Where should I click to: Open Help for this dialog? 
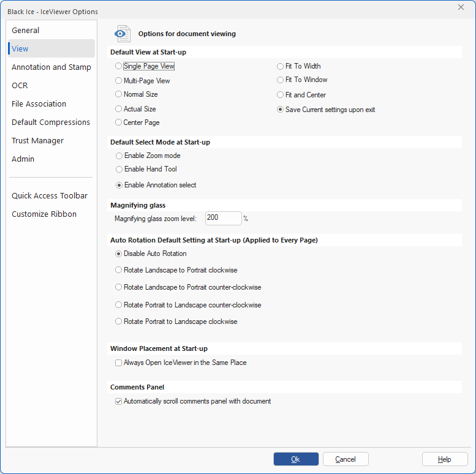pyautogui.click(x=445, y=459)
